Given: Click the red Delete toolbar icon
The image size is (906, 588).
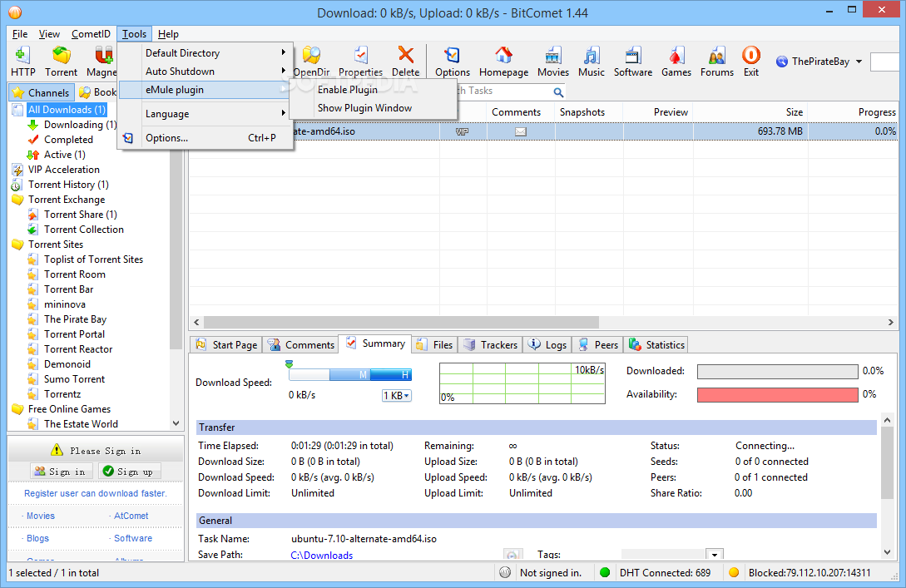Looking at the screenshot, I should pos(406,62).
